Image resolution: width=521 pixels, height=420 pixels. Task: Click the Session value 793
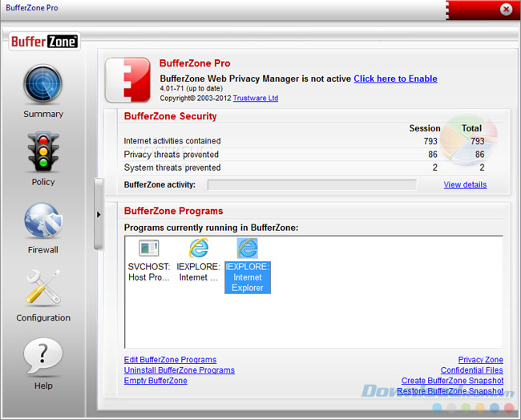click(x=430, y=141)
